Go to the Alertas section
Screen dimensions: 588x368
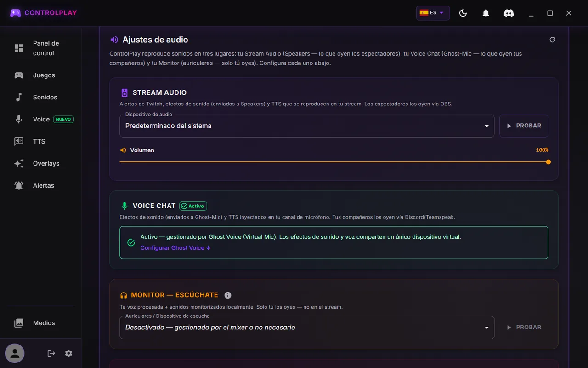(x=40, y=185)
